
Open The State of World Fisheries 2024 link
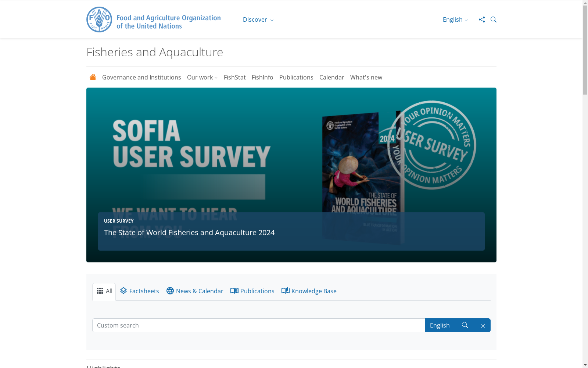(189, 233)
